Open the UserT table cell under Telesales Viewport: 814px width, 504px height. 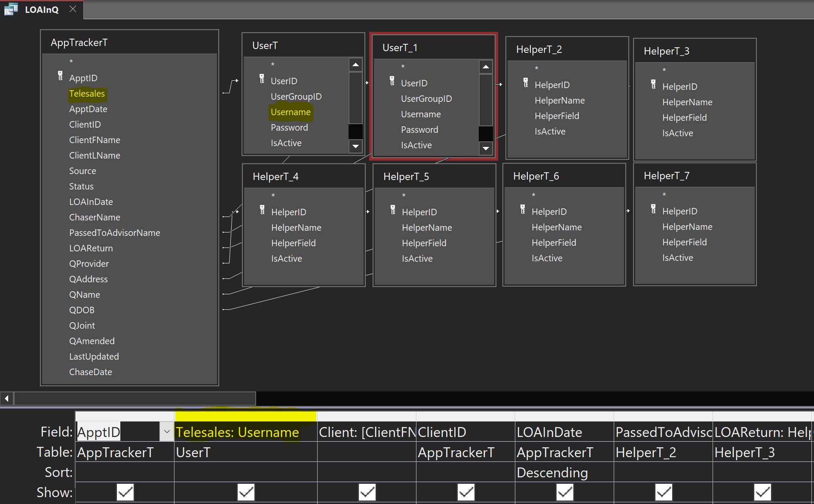click(245, 452)
